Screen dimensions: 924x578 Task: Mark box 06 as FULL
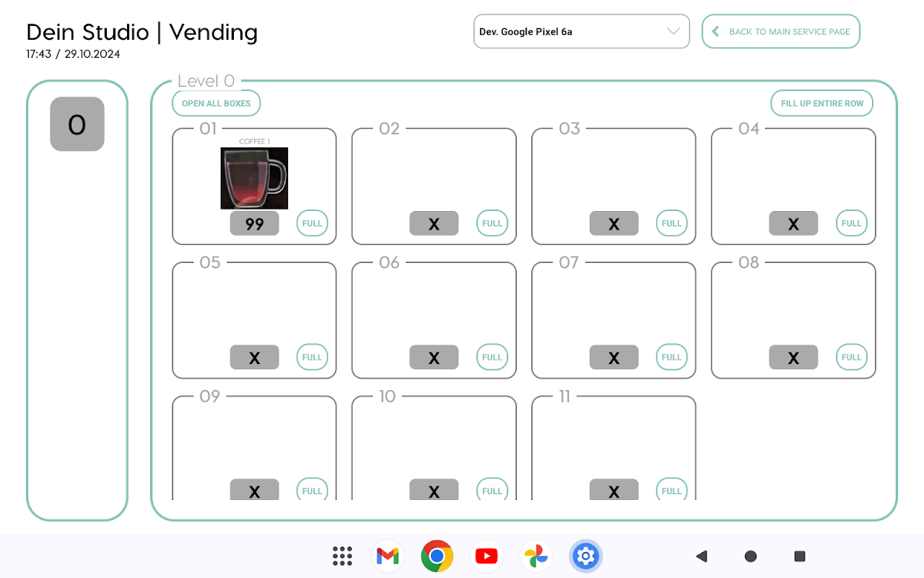492,357
